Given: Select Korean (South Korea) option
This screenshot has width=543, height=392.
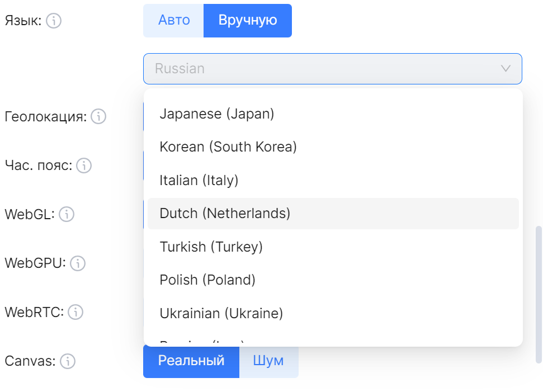Looking at the screenshot, I should (x=228, y=147).
